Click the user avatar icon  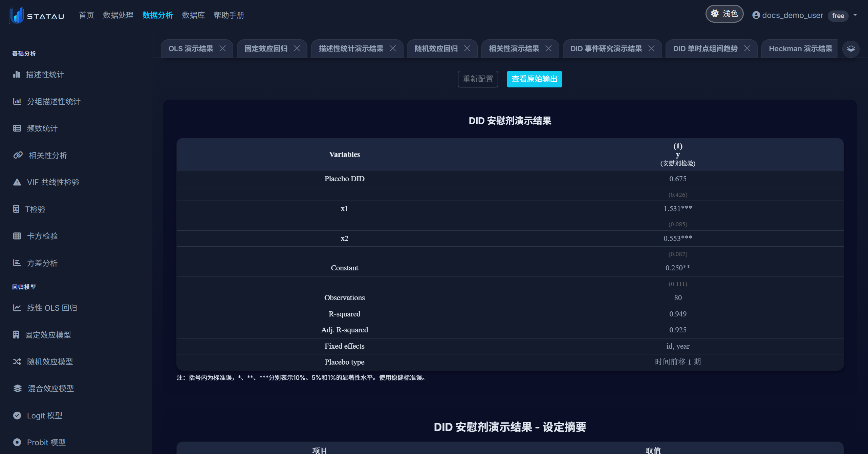(x=756, y=15)
